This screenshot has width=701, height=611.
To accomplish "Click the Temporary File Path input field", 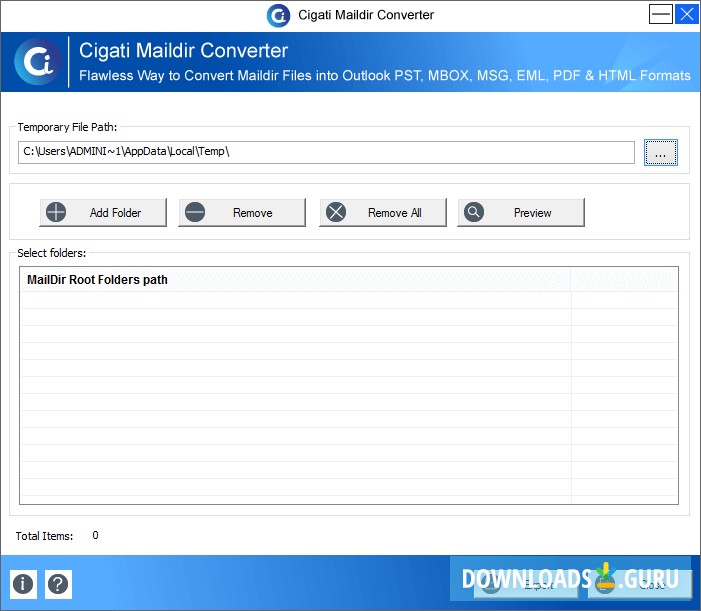I will point(326,152).
